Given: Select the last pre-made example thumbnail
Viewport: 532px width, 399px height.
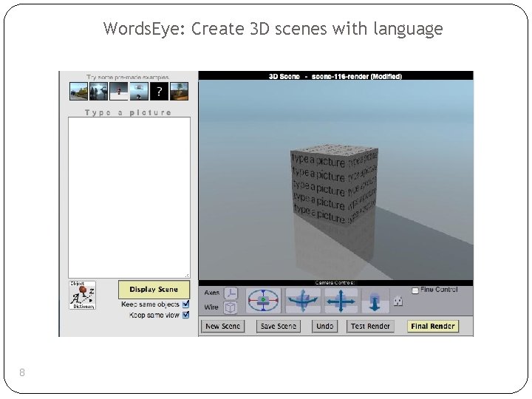Looking at the screenshot, I should pyautogui.click(x=179, y=92).
